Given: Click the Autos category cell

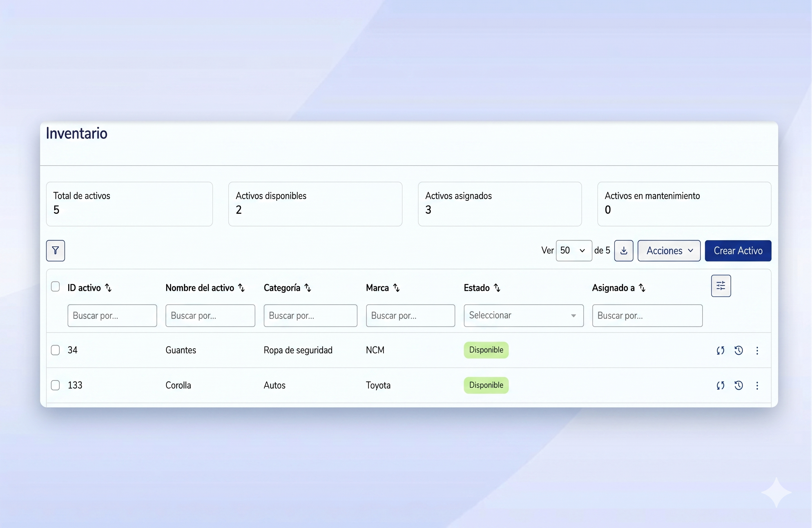Looking at the screenshot, I should pos(274,385).
